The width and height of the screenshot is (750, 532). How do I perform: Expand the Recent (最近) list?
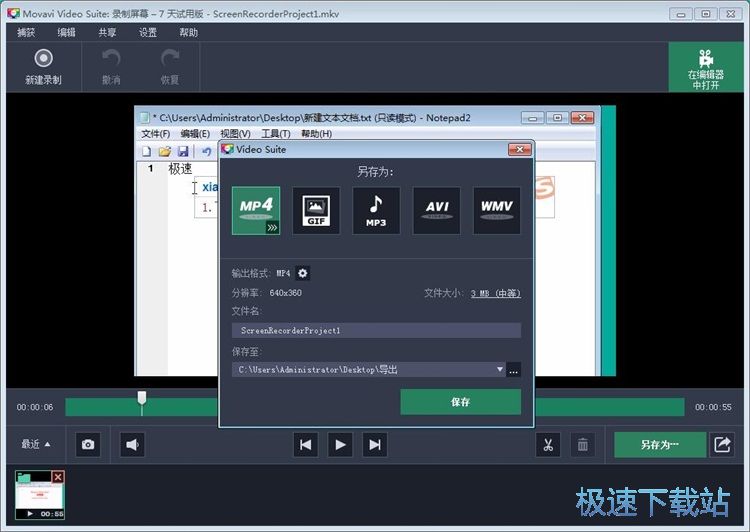point(35,444)
